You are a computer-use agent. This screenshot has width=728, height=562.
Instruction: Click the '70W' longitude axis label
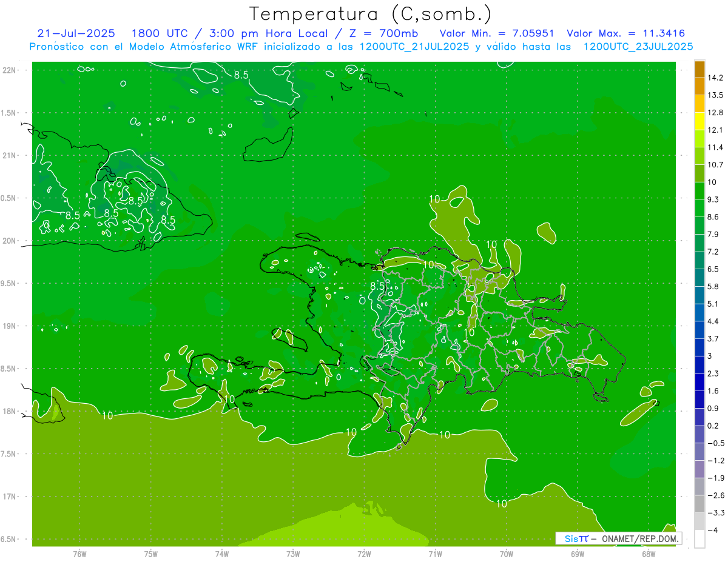tap(507, 554)
